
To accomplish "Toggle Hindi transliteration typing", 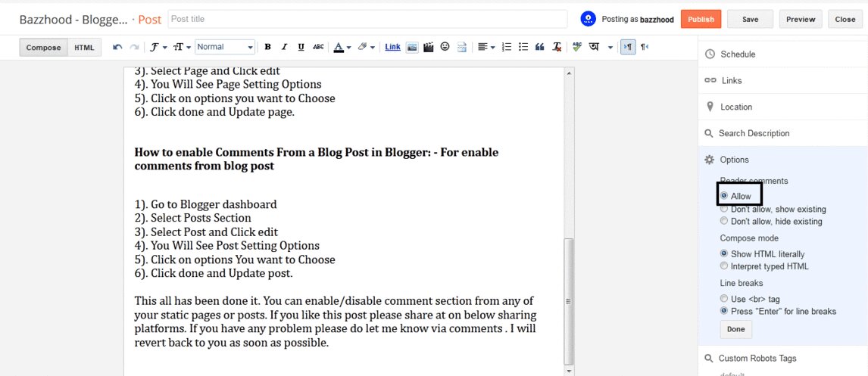I will coord(594,47).
